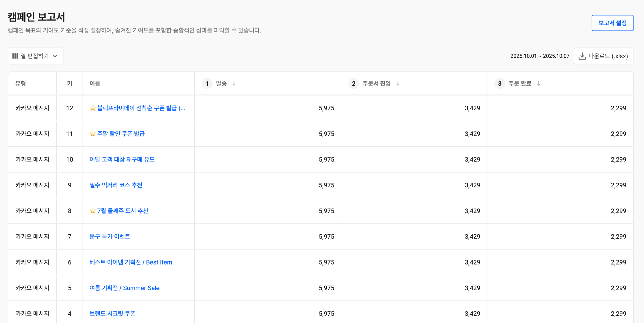This screenshot has height=323, width=644.
Task: Open the 필수 먹거리 코스 추천 link
Action: tap(116, 185)
